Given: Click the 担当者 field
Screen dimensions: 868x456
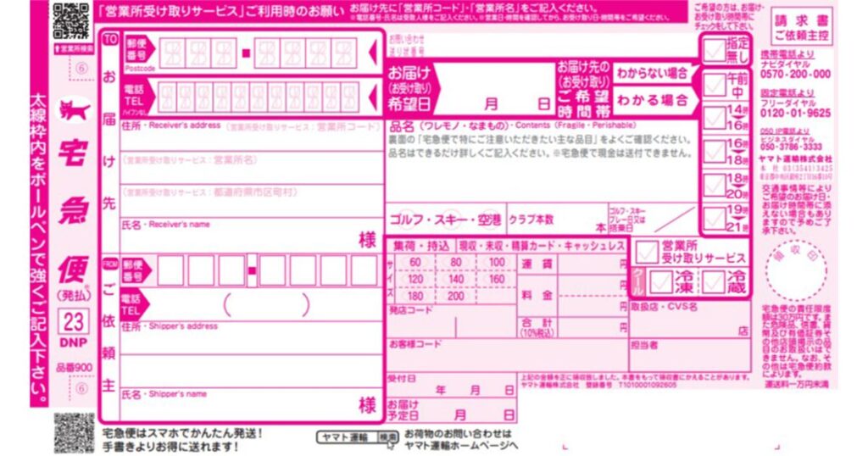Looking at the screenshot, I should point(690,355).
